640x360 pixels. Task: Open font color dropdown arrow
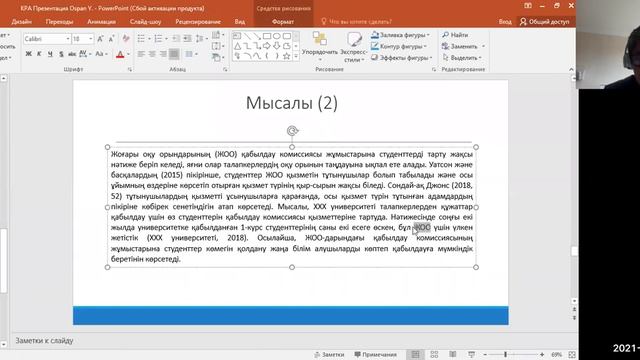[x=128, y=54]
